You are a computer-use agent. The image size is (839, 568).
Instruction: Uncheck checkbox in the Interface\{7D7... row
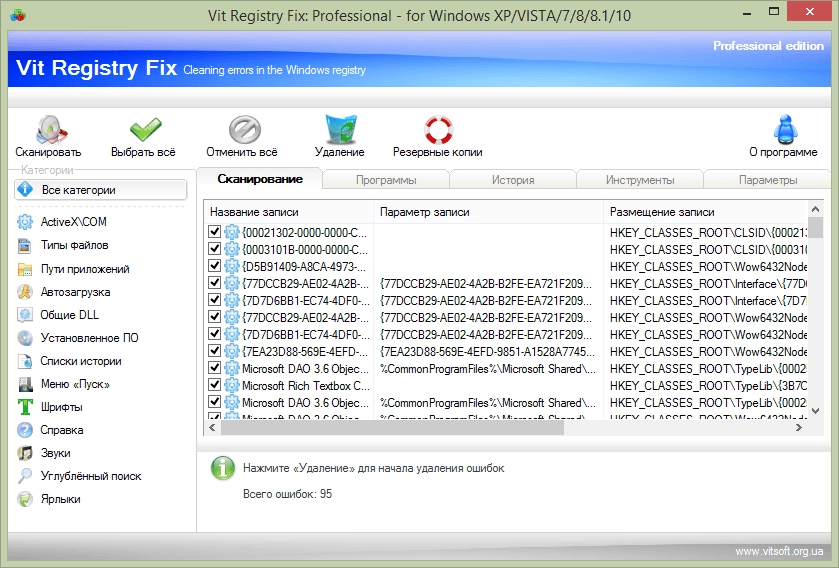click(215, 300)
